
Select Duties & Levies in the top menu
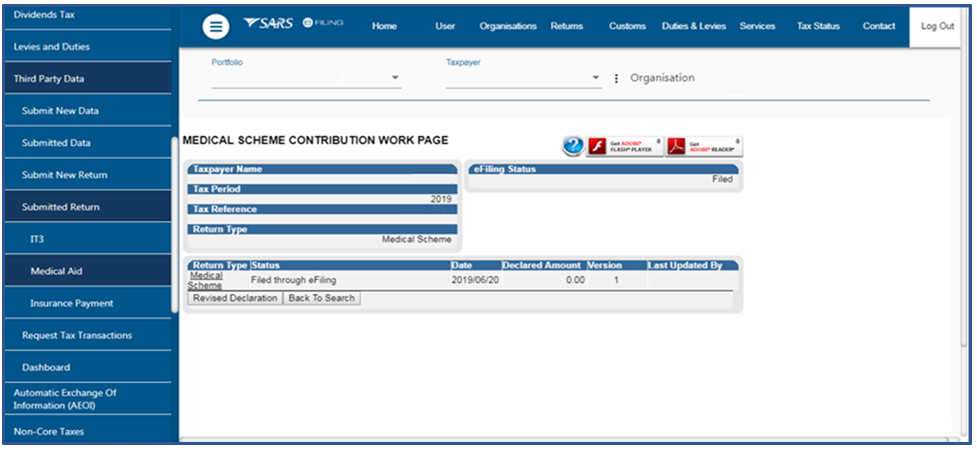(x=694, y=26)
